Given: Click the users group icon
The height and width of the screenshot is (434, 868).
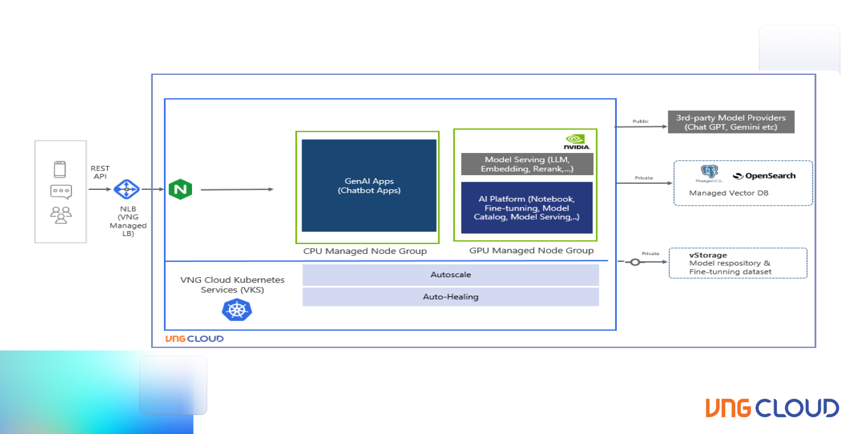Looking at the screenshot, I should (61, 215).
